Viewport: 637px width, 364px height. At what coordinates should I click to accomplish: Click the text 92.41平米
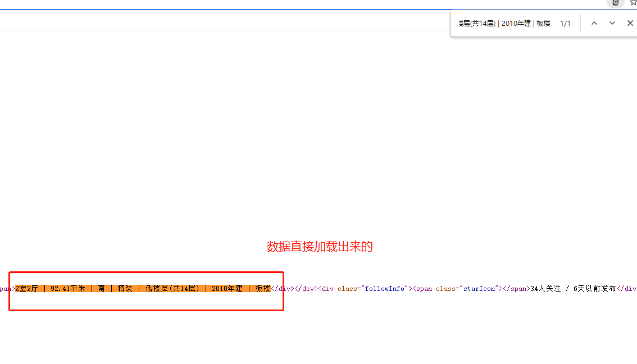pos(68,288)
